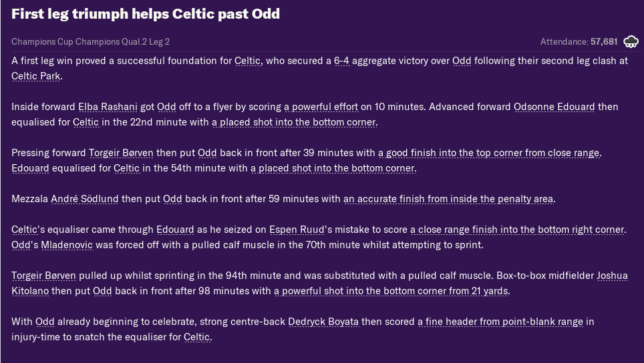Open the Dedryck Boyata player link
Viewport: 644px width, 363px height.
click(323, 322)
